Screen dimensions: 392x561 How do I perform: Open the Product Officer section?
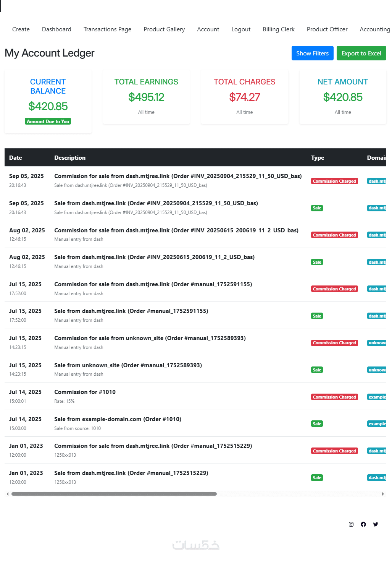(x=327, y=29)
